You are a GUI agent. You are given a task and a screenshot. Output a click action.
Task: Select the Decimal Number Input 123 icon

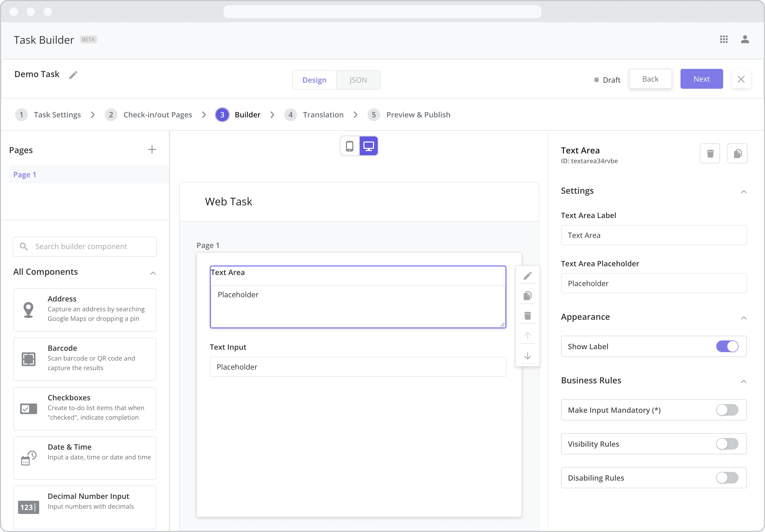tap(28, 507)
